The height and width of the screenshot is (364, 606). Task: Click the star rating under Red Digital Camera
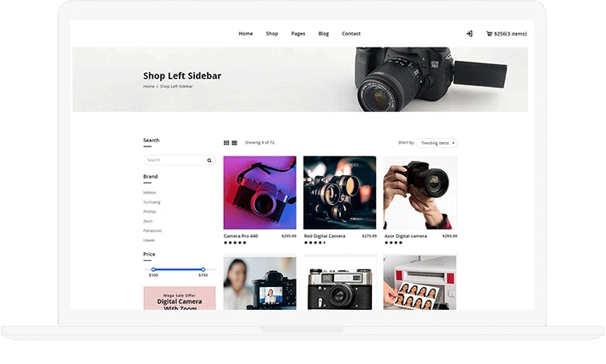click(314, 243)
